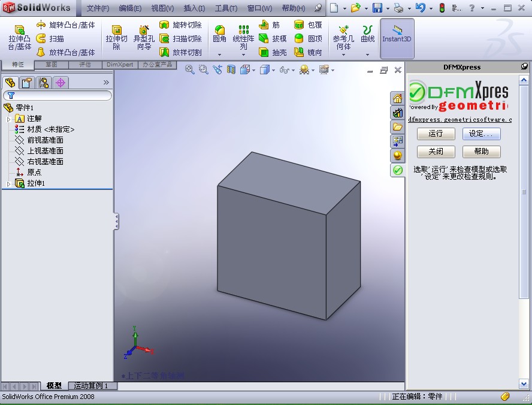532x405 pixels.
Task: Switch to the 评估 evaluate tab
Action: [x=85, y=65]
